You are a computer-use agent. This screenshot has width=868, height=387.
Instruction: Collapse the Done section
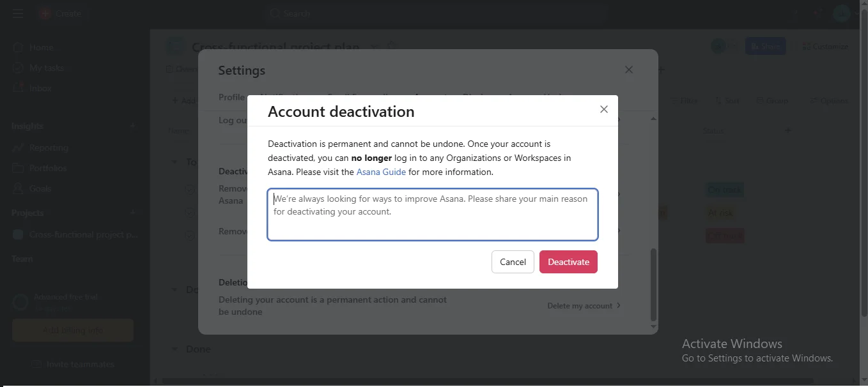point(174,349)
